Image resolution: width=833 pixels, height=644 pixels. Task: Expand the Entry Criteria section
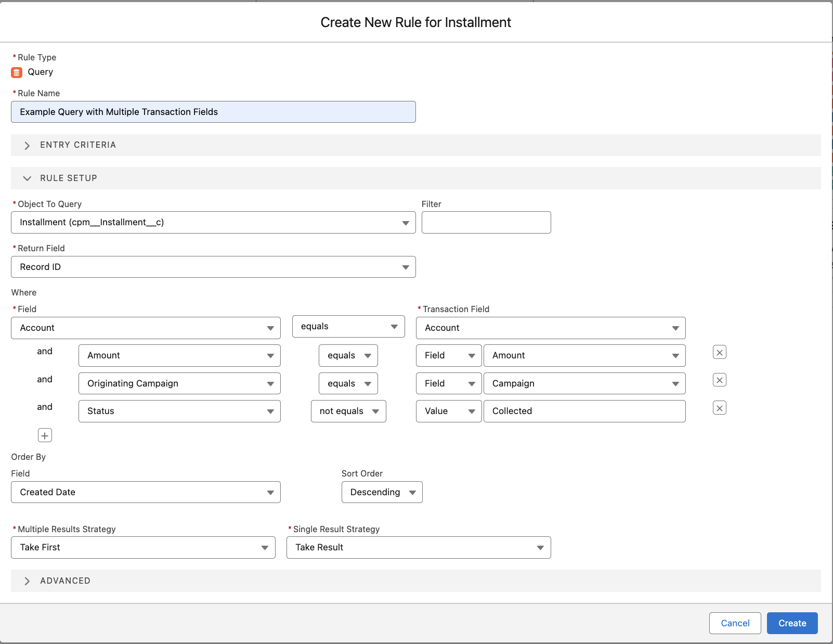tap(27, 145)
